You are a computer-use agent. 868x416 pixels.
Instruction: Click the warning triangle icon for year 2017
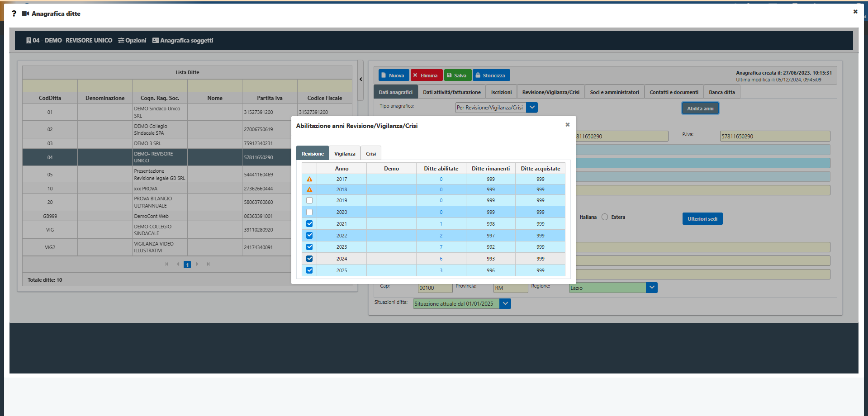coord(309,180)
